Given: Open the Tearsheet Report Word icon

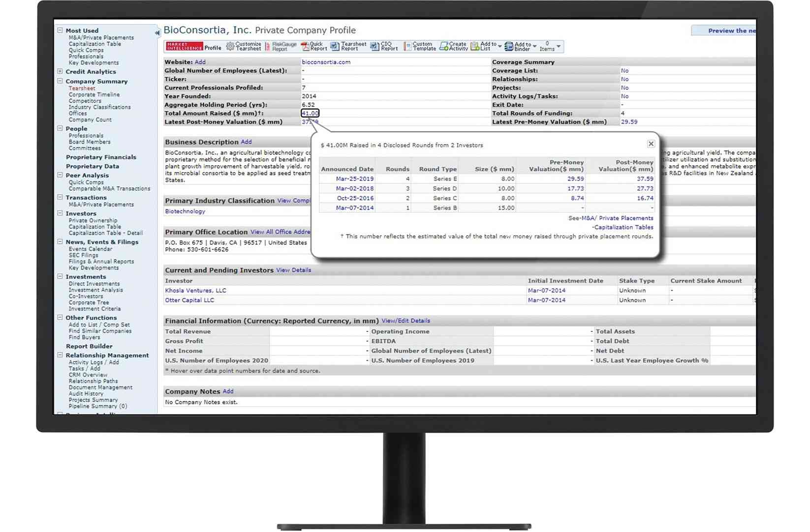Looking at the screenshot, I should pos(335,46).
